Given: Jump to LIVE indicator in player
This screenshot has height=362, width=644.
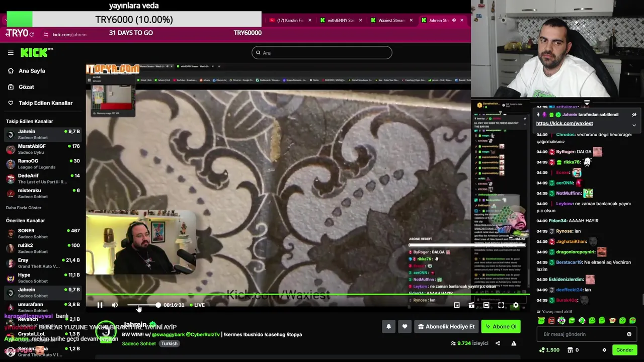Looking at the screenshot, I should (x=197, y=305).
